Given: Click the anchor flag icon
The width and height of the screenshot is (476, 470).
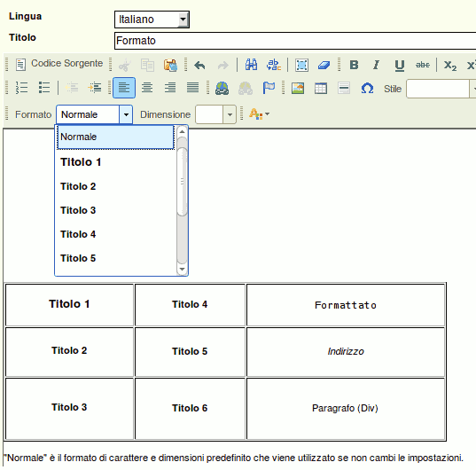Looking at the screenshot, I should [269, 89].
